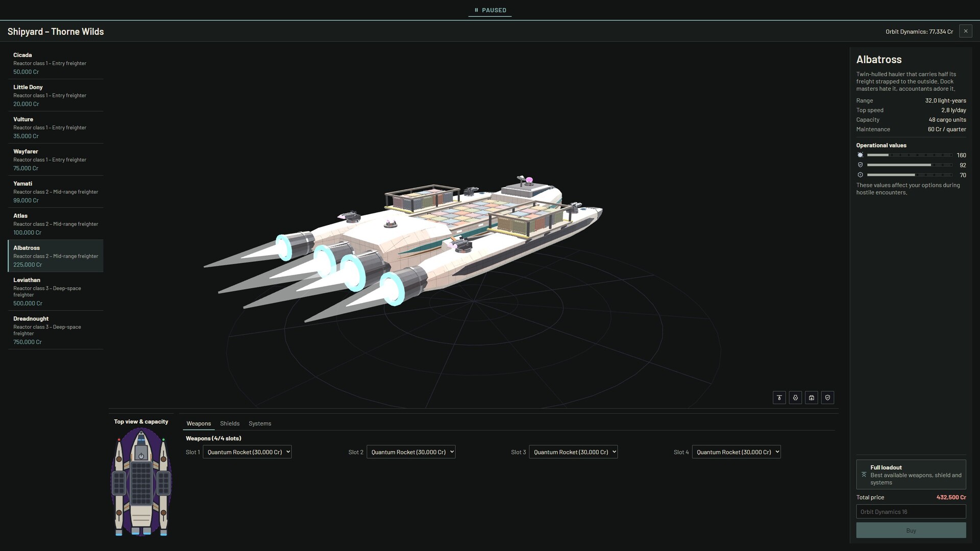This screenshot has width=980, height=551.
Task: Click the pause icon beside PAUSED
Action: (x=476, y=10)
